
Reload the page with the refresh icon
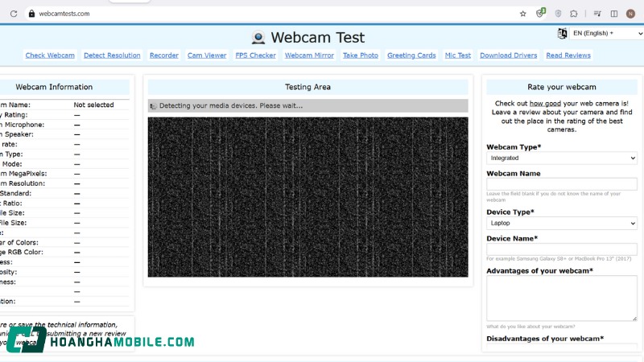(x=14, y=14)
